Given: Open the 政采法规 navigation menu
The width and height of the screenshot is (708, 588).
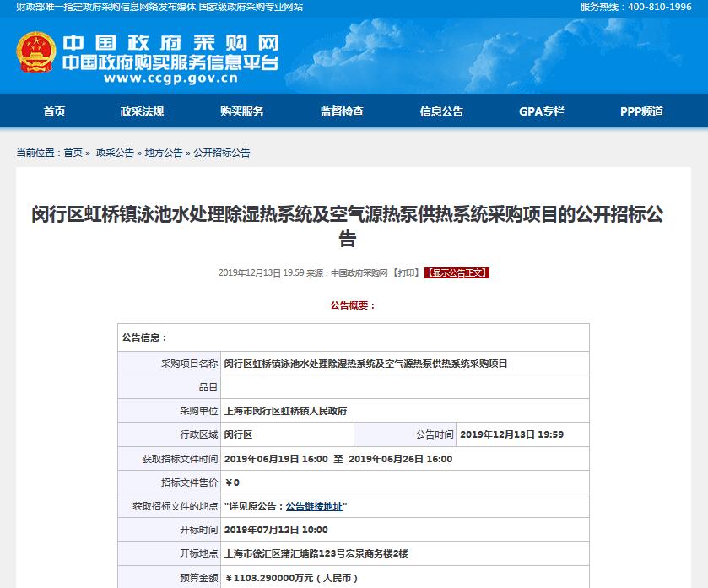Looking at the screenshot, I should 142,111.
